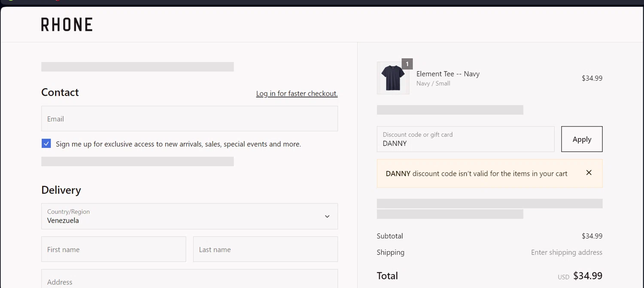Click the navy tee product thumbnail
Screen dimensions: 644x288
point(393,78)
